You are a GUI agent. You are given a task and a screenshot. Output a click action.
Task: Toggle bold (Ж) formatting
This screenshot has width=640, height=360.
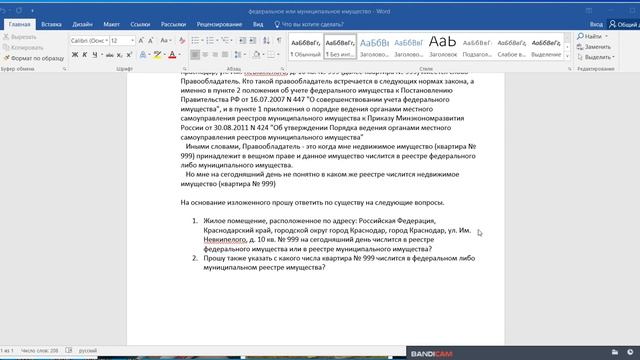(75, 54)
